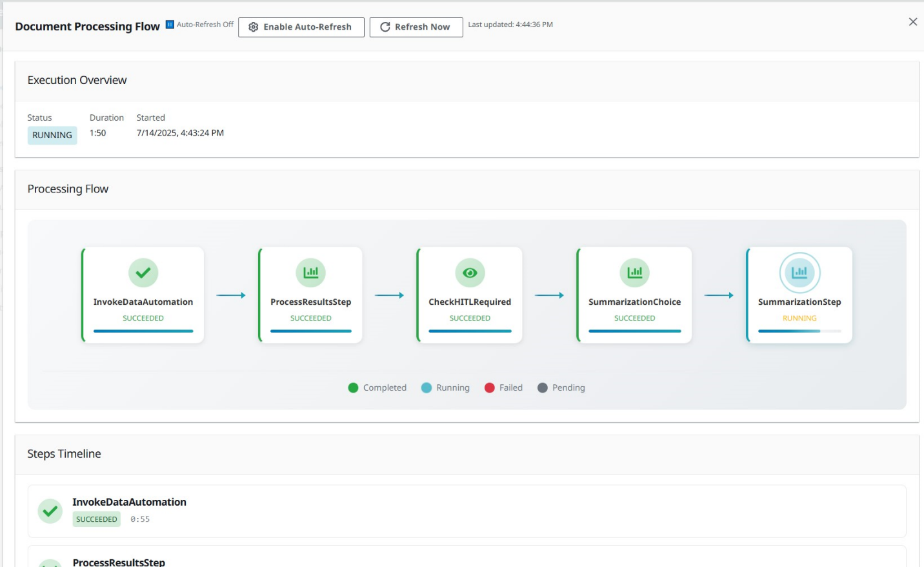Click the SUCCEEDED status under ProcessResultsStep card
The width and height of the screenshot is (924, 567).
pos(311,318)
